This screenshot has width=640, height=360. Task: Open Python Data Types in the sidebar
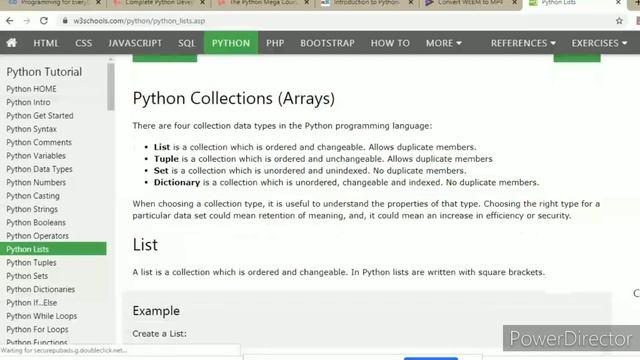pyautogui.click(x=39, y=169)
